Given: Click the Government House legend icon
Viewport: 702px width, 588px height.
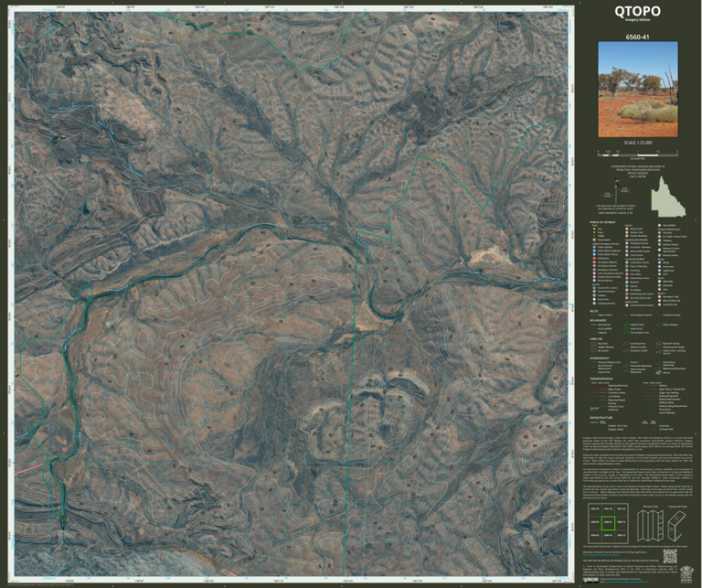Looking at the screenshot, I should (627, 251).
